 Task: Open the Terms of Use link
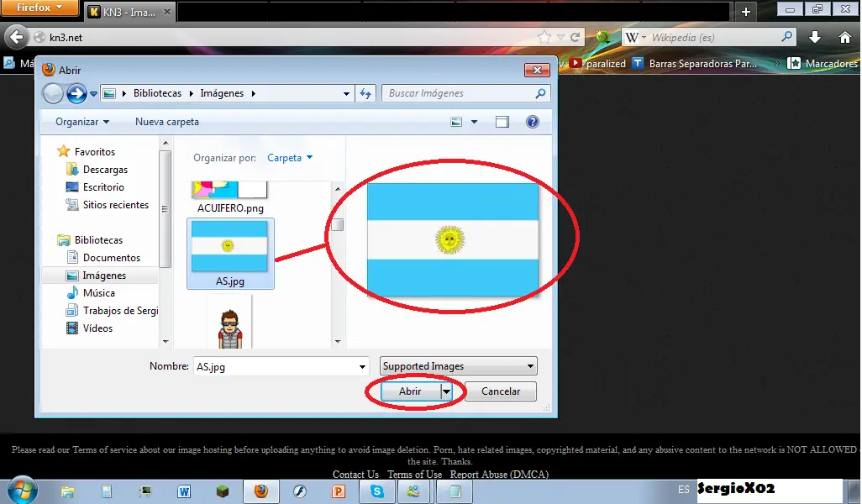(x=414, y=475)
